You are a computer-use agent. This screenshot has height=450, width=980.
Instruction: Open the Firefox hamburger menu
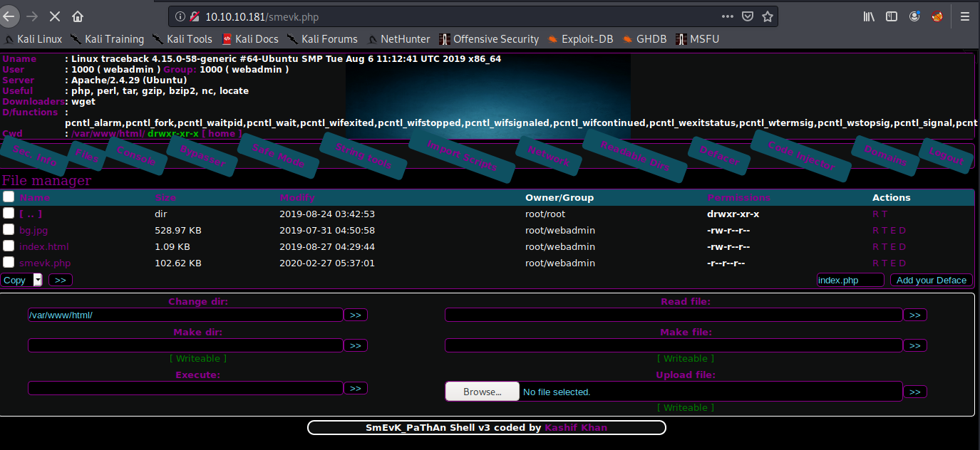(x=965, y=16)
